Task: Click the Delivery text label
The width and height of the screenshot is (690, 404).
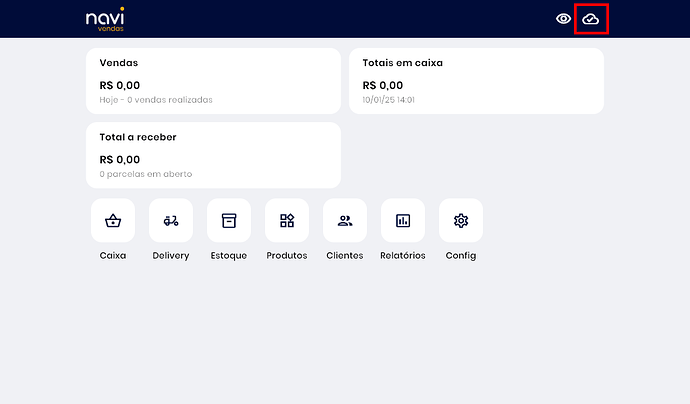Action: 171,256
